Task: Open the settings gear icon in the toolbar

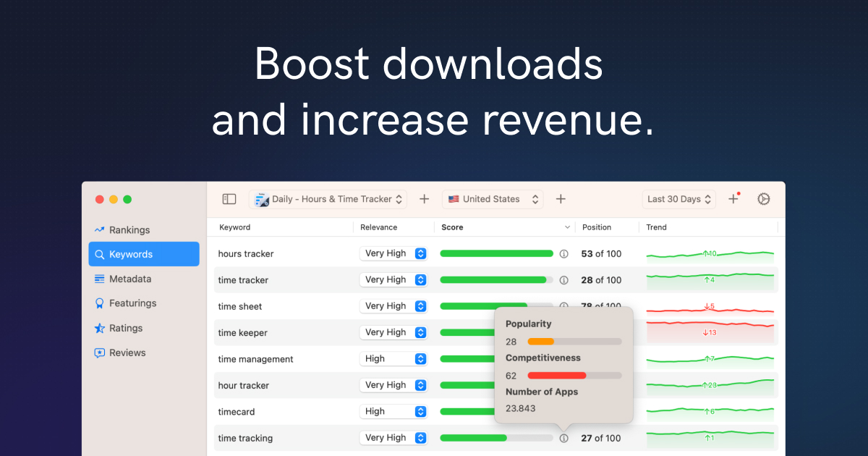Action: point(763,198)
